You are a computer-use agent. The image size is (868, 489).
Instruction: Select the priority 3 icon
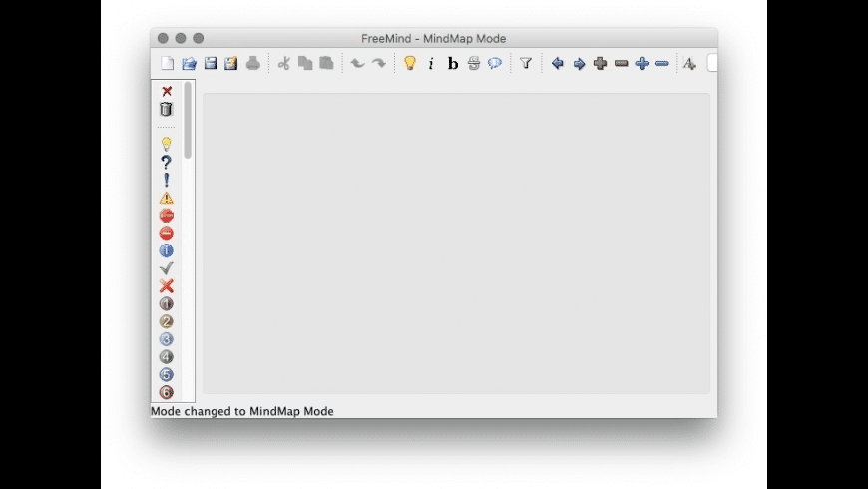(166, 339)
